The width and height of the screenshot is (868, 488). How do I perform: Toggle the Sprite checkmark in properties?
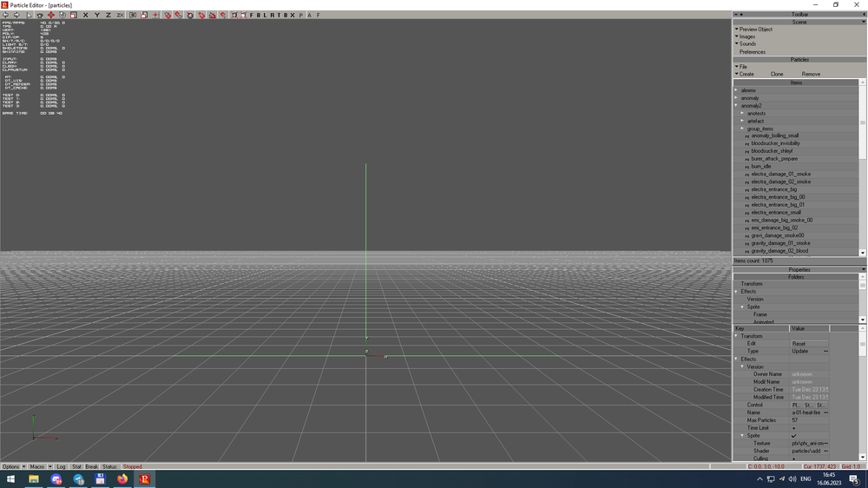pyautogui.click(x=793, y=436)
